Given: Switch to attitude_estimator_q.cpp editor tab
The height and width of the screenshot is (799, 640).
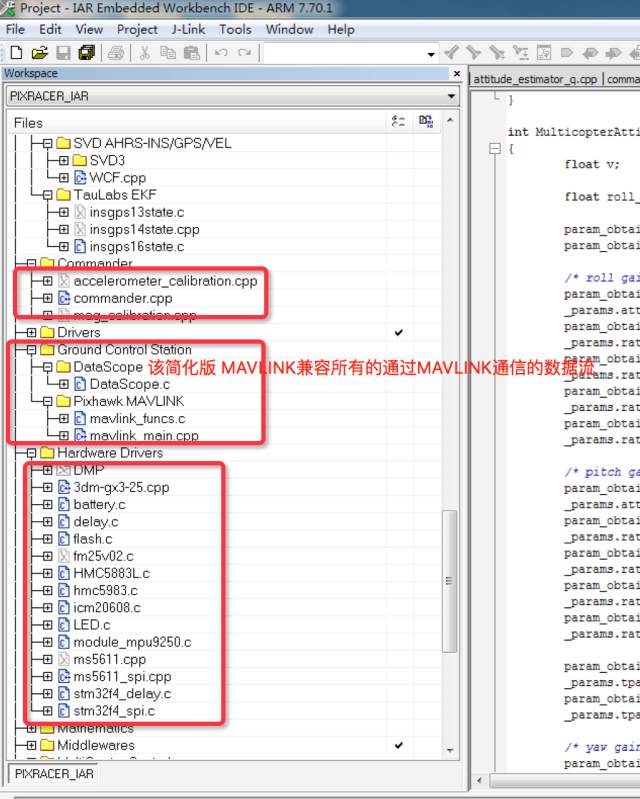Looking at the screenshot, I should coord(535,79).
